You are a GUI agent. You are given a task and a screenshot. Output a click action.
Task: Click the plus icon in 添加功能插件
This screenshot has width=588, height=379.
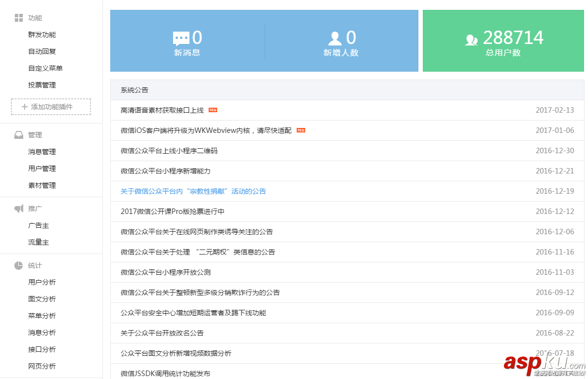coord(25,107)
